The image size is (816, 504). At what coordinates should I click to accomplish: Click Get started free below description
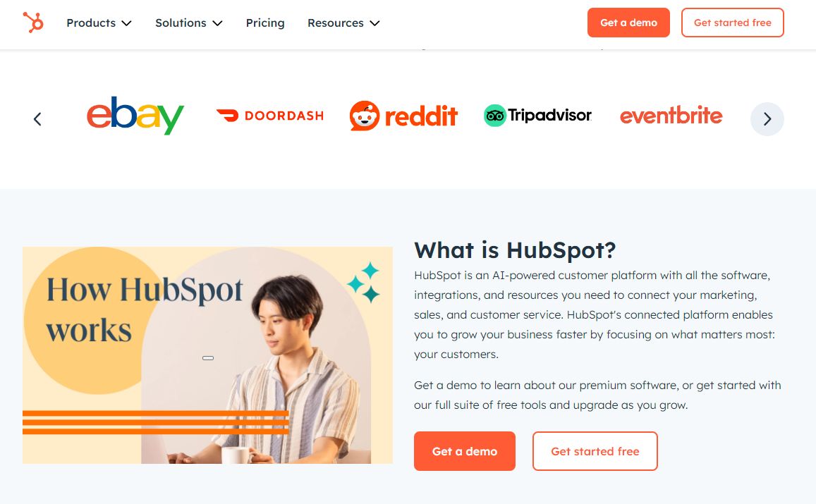tap(595, 451)
